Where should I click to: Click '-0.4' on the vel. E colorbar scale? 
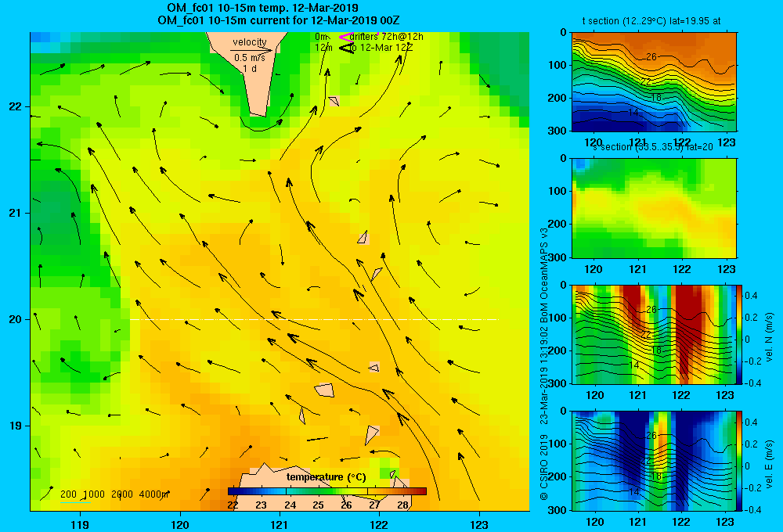(752, 510)
